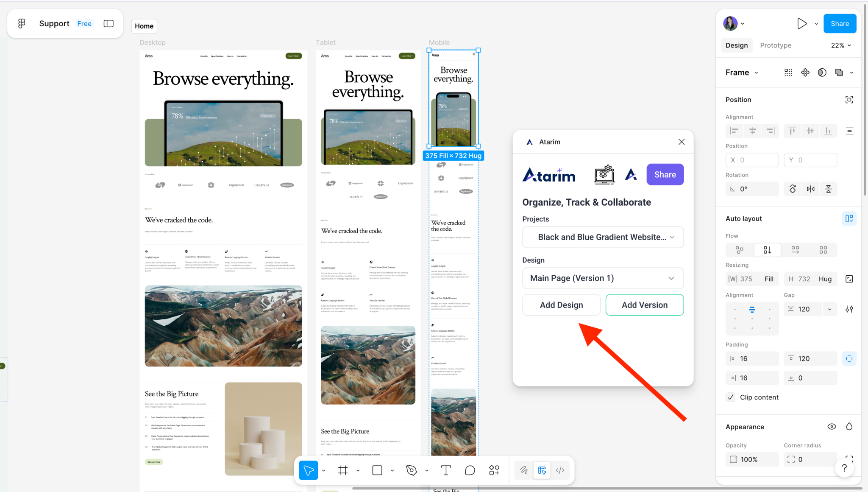Screen dimensions: 868x492
Task: Switch to the Prototype tab
Action: coord(775,45)
